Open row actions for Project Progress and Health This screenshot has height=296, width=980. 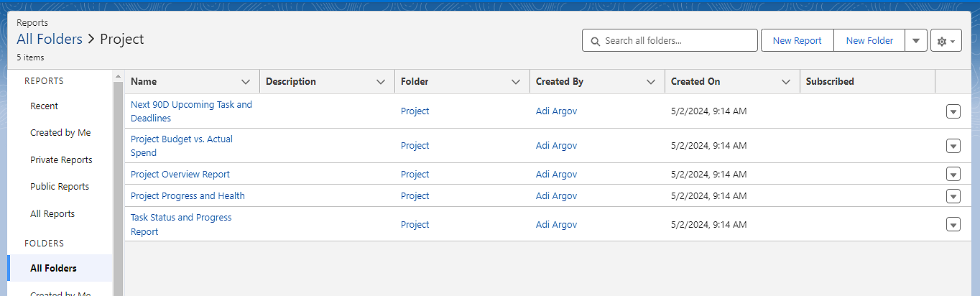pos(953,196)
